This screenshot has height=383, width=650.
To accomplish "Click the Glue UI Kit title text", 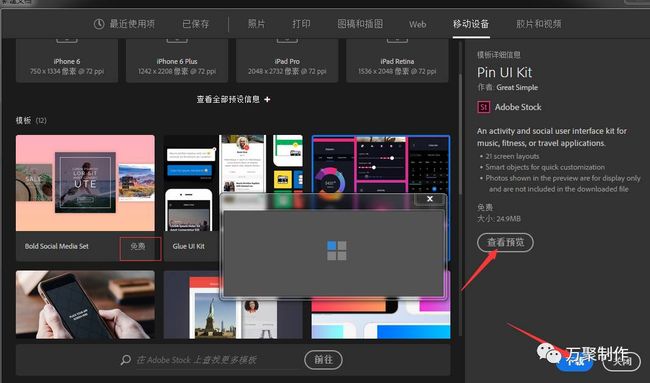I will [189, 246].
